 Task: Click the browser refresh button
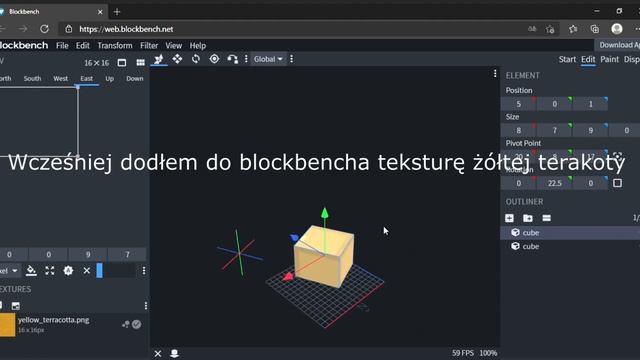point(44,29)
